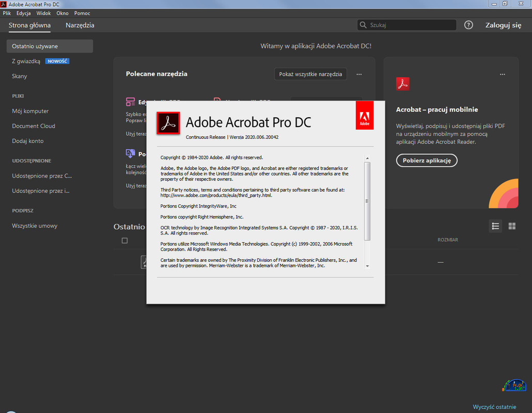Viewport: 532px width, 413px height.
Task: Click the Acrobat logo in About dialog
Action: (168, 123)
